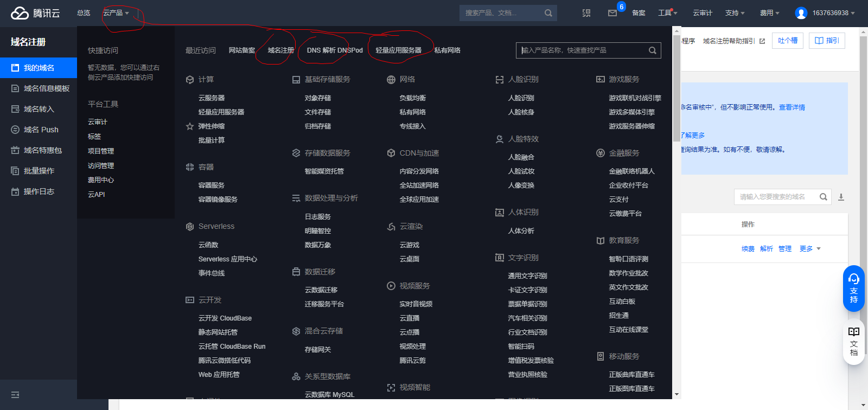Collapse sidebar using bottom-left menu icon
868x410 pixels.
[x=15, y=395]
